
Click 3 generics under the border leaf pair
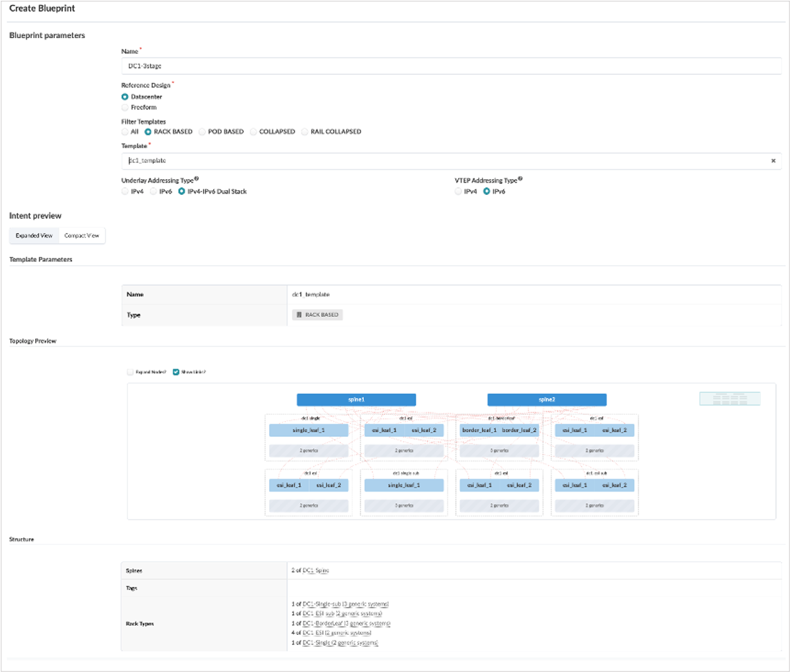pyautogui.click(x=499, y=451)
